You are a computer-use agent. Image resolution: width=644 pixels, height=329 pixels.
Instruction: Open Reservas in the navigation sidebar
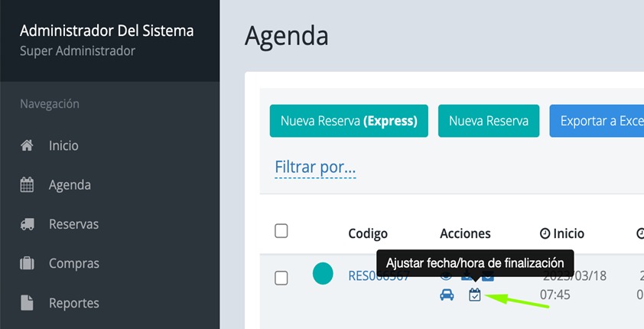73,224
